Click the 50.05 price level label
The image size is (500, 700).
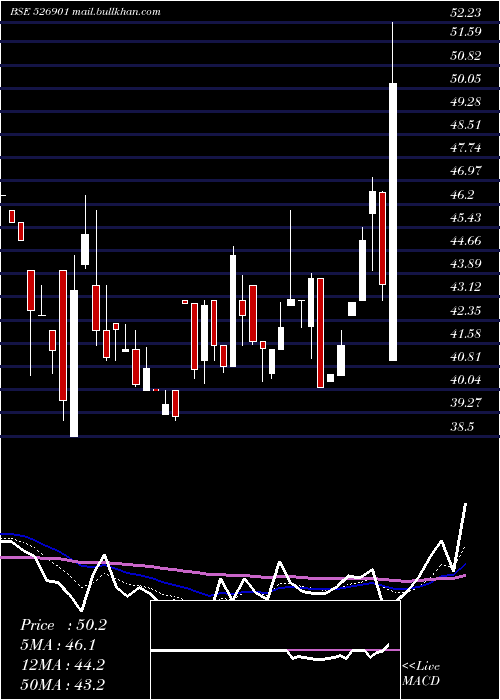466,79
